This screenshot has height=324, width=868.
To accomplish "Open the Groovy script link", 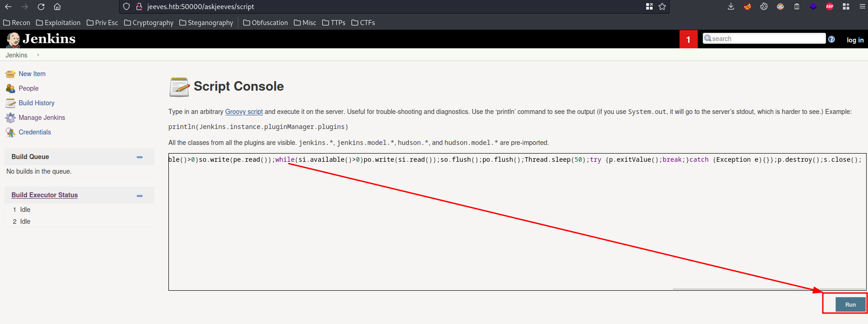I will click(x=244, y=112).
